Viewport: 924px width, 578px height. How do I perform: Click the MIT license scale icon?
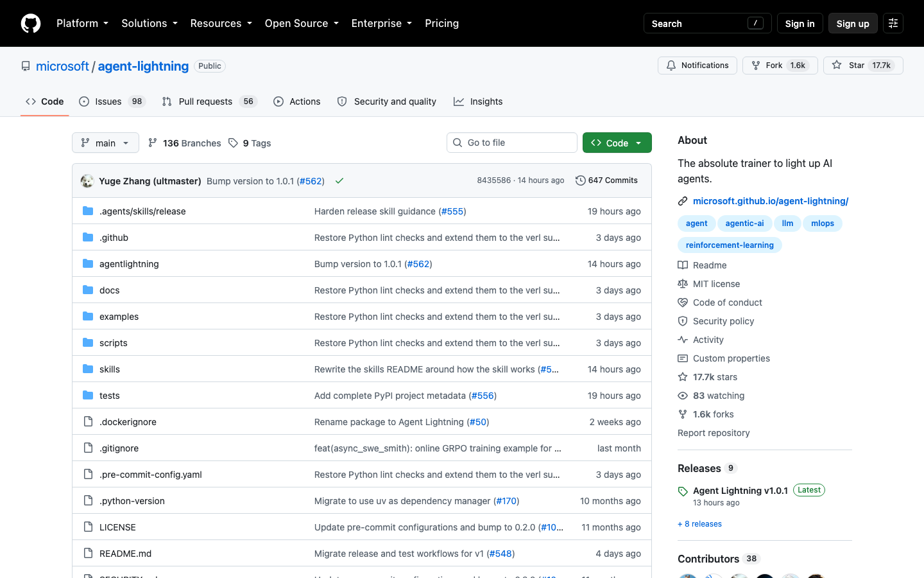(683, 284)
